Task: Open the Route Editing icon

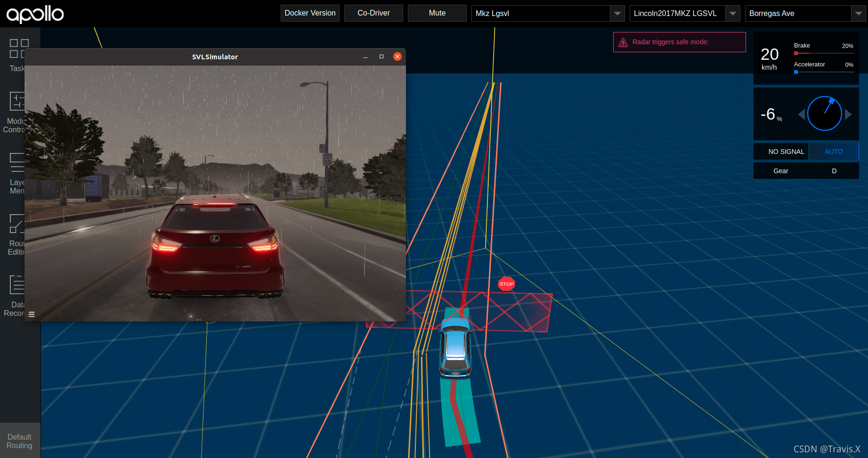Action: pos(17,224)
